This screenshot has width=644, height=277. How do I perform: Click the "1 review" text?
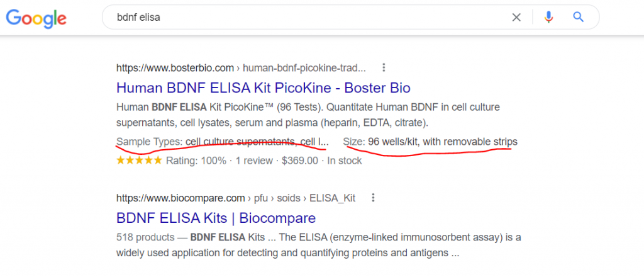[254, 161]
